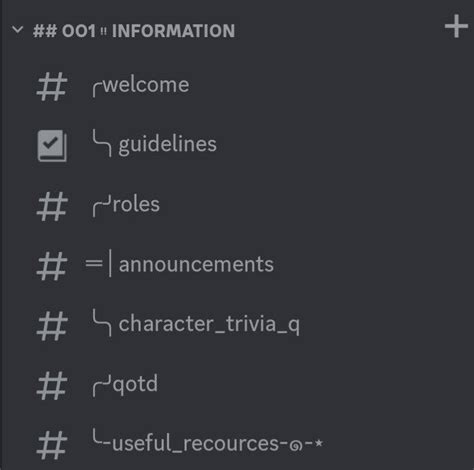Click the hash icon beside qotd
Screen dimensions: 474x470
click(x=52, y=386)
